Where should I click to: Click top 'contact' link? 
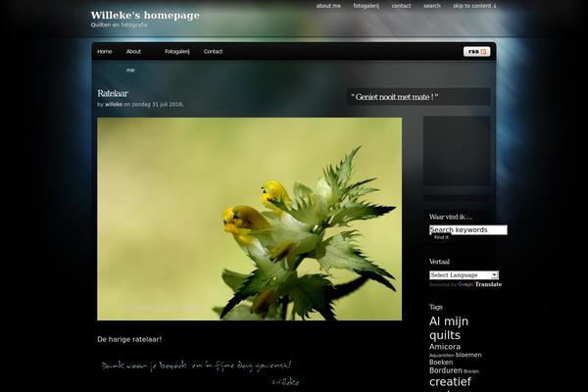click(401, 6)
